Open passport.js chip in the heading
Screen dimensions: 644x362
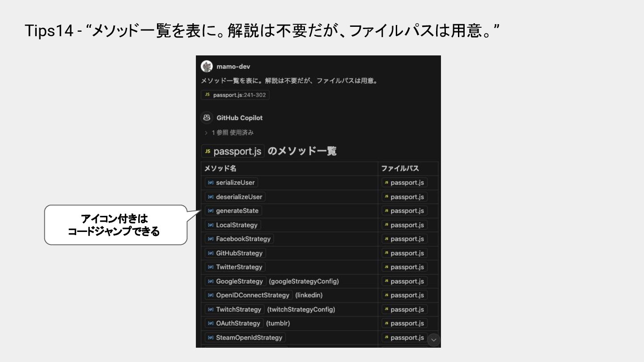pos(233,151)
